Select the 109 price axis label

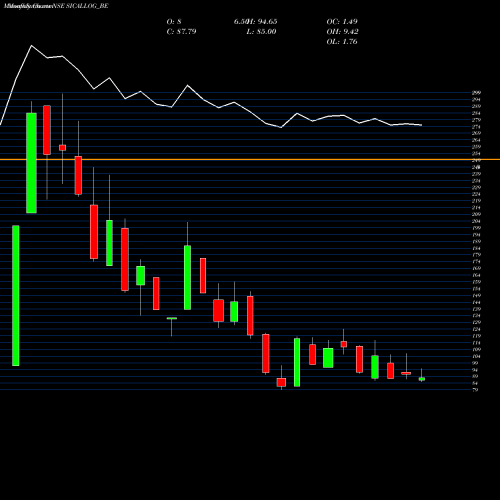click(476, 349)
